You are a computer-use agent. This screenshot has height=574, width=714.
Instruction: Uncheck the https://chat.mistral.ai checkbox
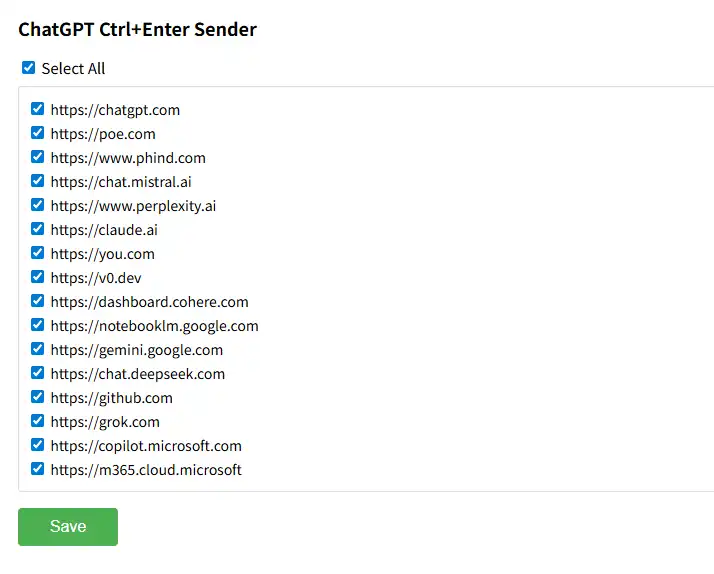38,181
